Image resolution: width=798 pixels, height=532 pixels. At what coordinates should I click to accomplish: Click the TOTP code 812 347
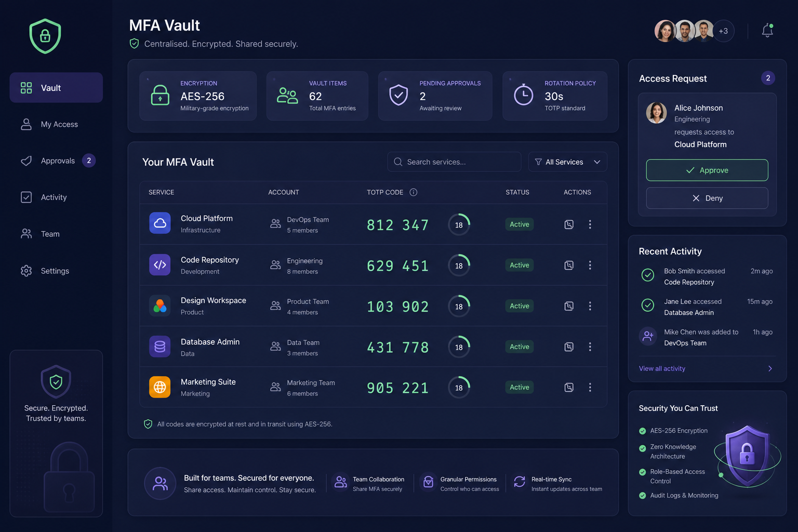point(398,225)
